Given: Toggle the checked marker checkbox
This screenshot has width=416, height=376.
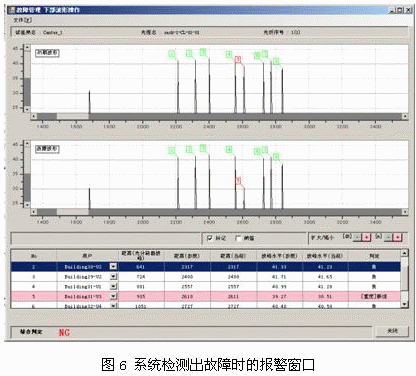Looking at the screenshot, I should pos(210,238).
